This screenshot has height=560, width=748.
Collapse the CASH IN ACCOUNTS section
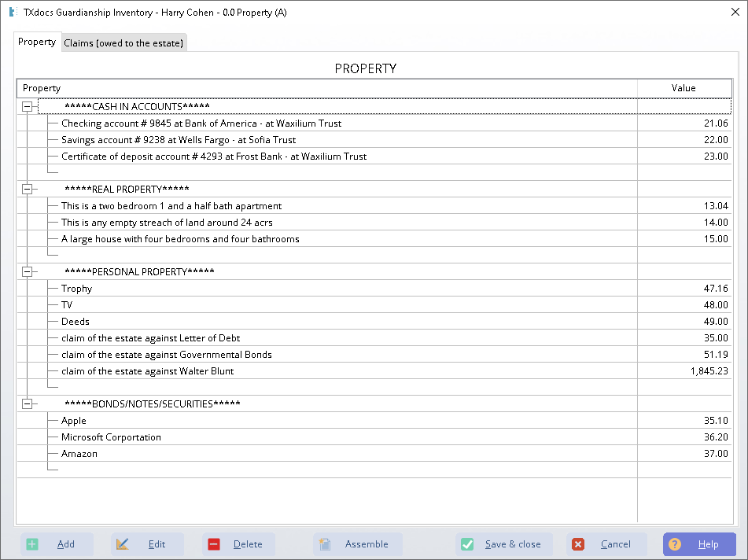point(28,106)
